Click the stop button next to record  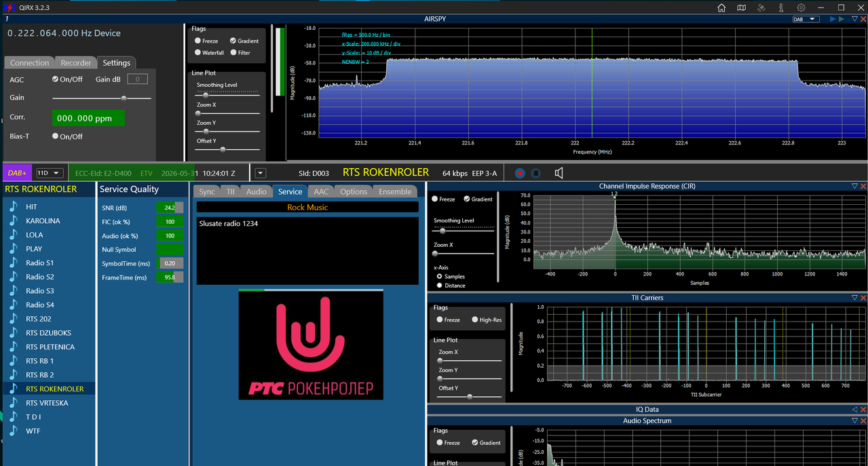(535, 173)
